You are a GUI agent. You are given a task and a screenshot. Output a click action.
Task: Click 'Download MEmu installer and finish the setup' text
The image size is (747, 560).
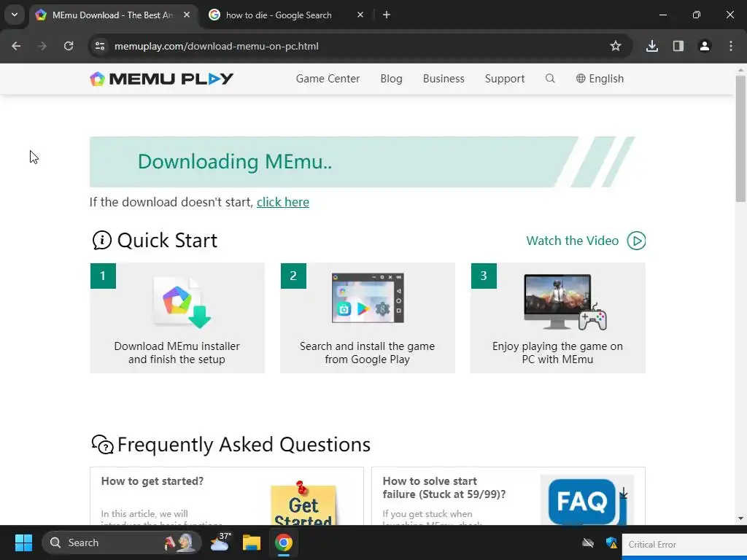[177, 353]
